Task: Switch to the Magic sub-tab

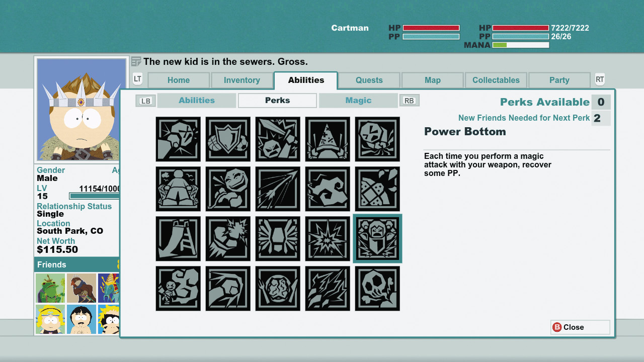Action: click(358, 101)
